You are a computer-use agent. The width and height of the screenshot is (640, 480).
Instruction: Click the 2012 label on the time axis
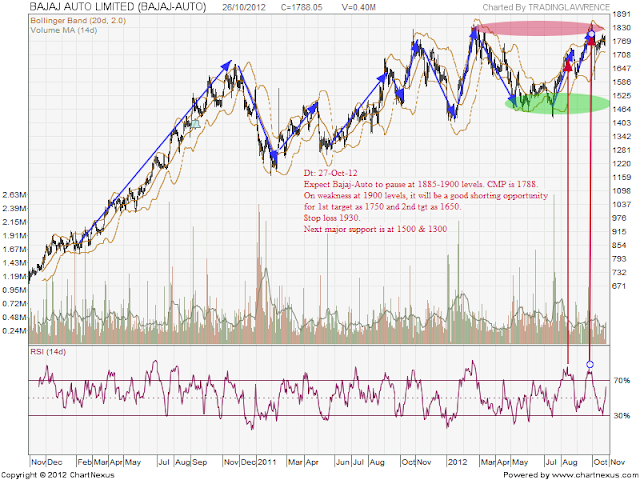pos(457,462)
